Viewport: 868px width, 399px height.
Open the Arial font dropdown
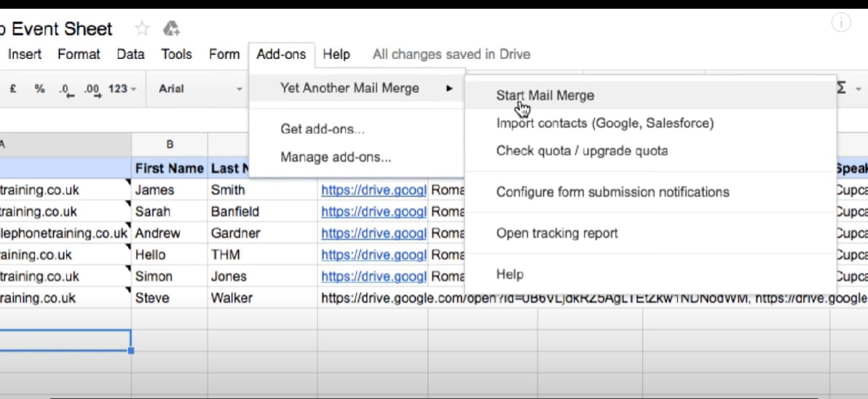click(x=200, y=89)
